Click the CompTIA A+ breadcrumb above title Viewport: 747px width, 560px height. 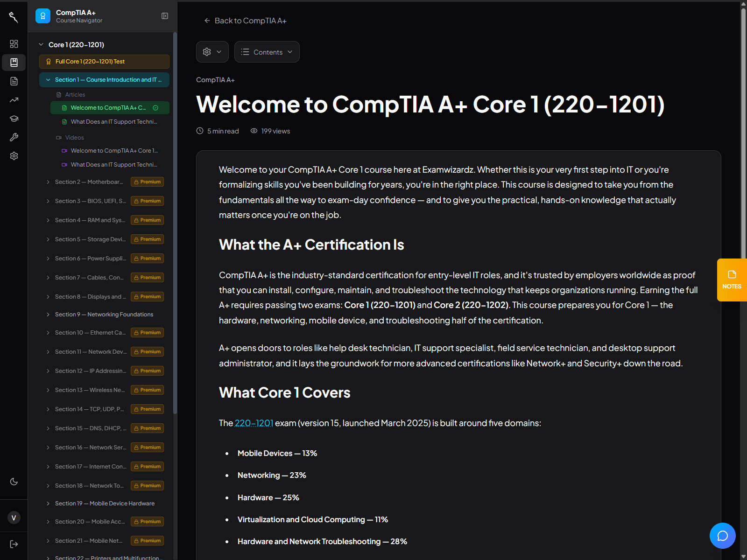(x=215, y=80)
